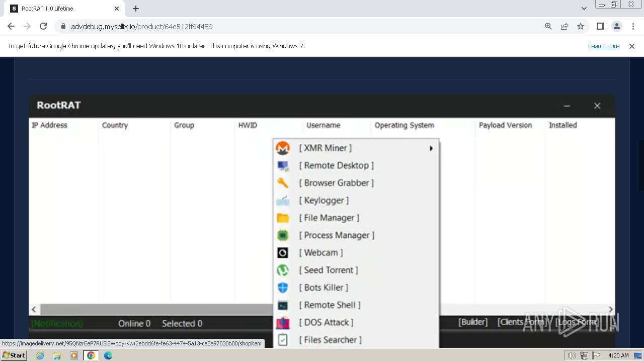Click the right scroll arrow in RootRAT list

pos(610,310)
